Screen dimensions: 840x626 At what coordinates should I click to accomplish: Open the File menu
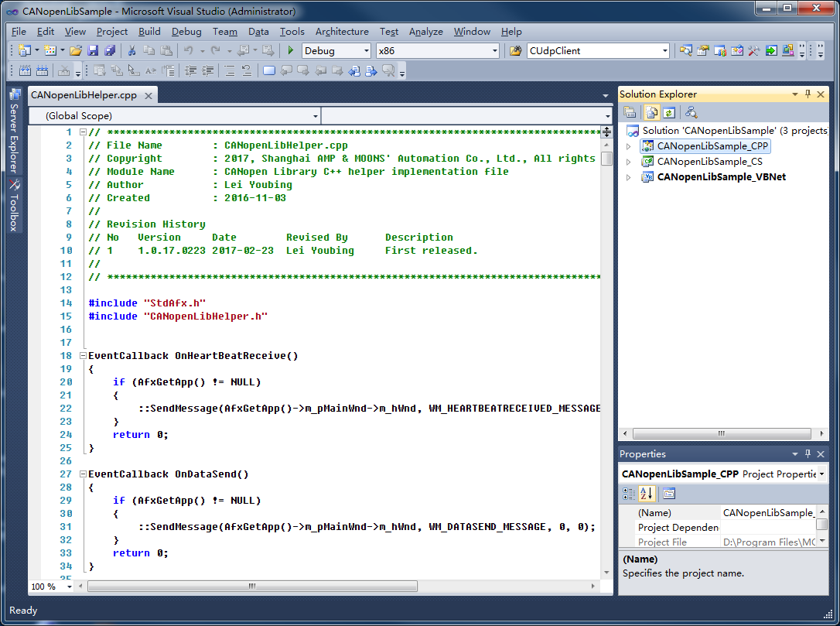point(19,32)
